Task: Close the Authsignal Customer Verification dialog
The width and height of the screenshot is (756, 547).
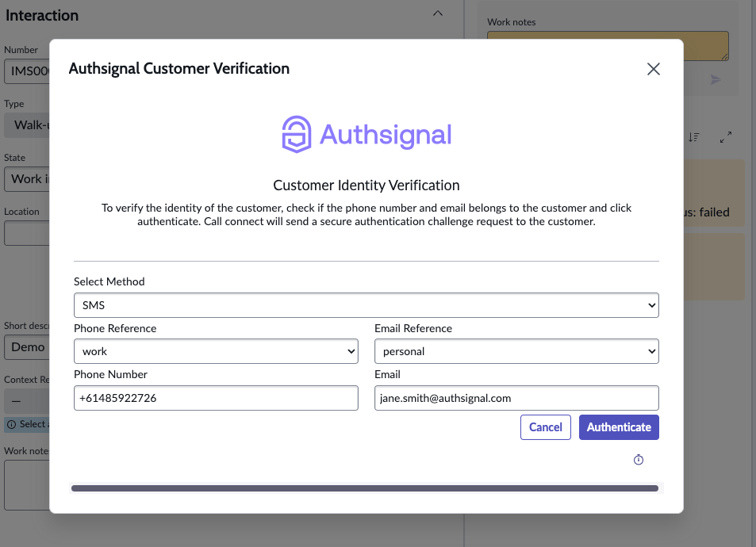Action: click(654, 69)
